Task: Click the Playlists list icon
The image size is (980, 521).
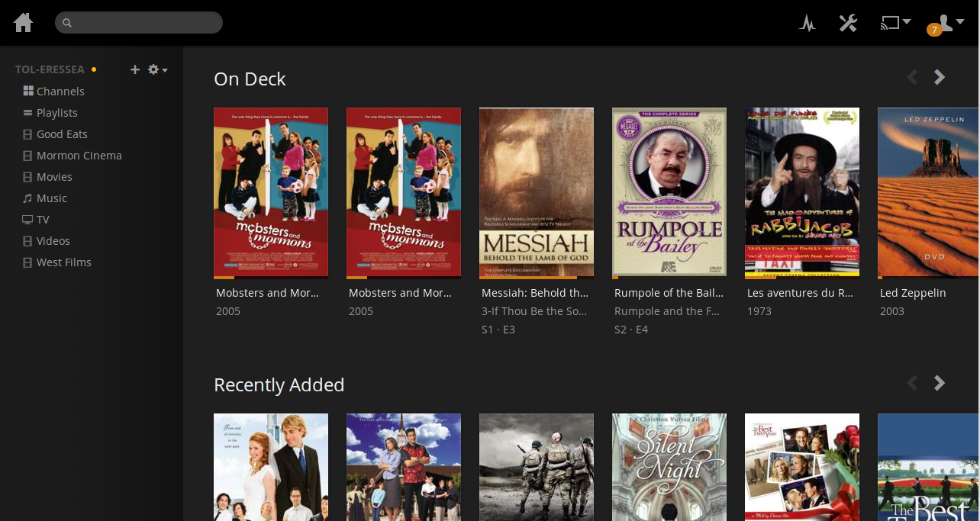Action: coord(28,113)
